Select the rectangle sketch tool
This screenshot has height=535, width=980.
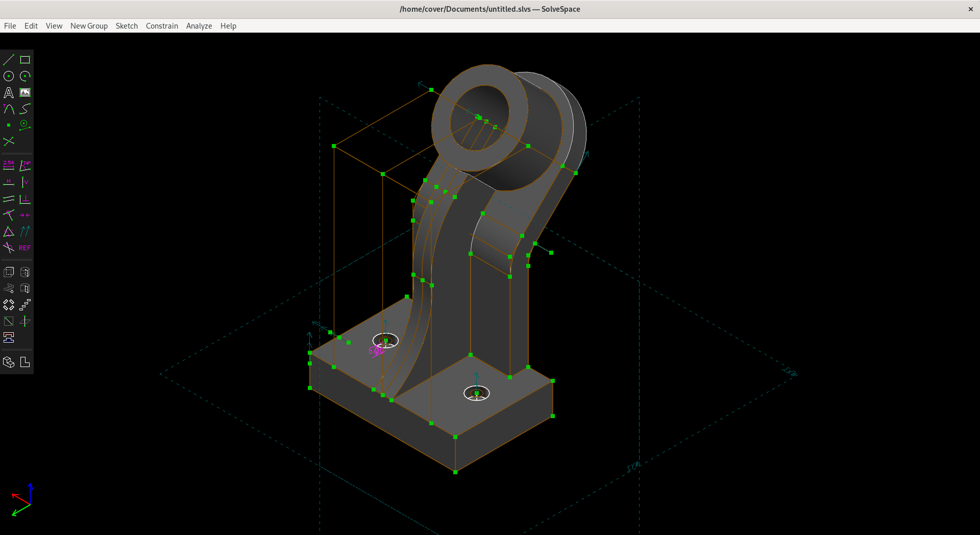25,60
